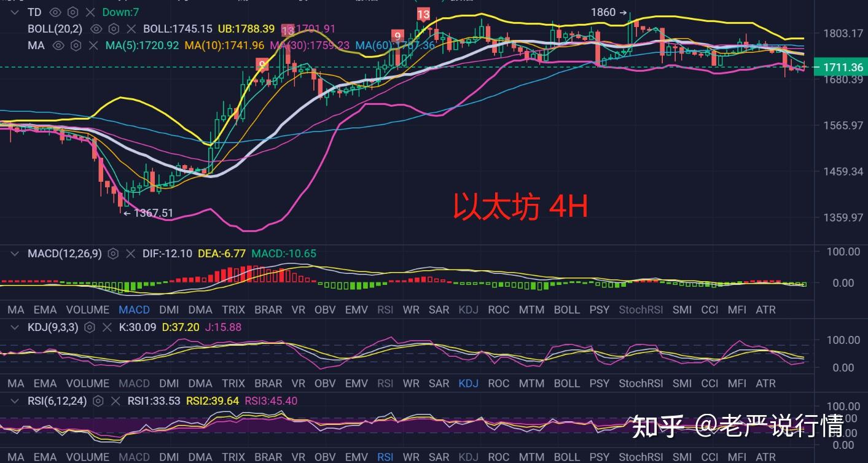Remove the TD indicator

tap(90, 12)
